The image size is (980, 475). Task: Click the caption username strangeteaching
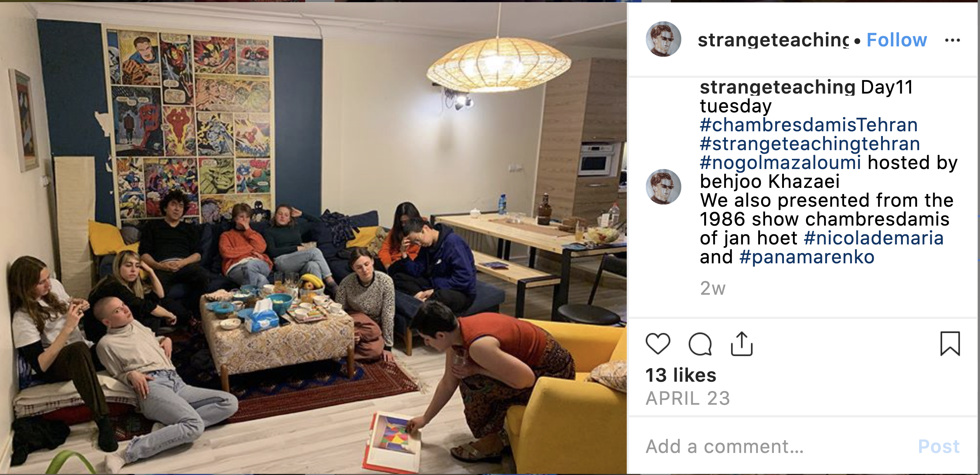(x=778, y=87)
